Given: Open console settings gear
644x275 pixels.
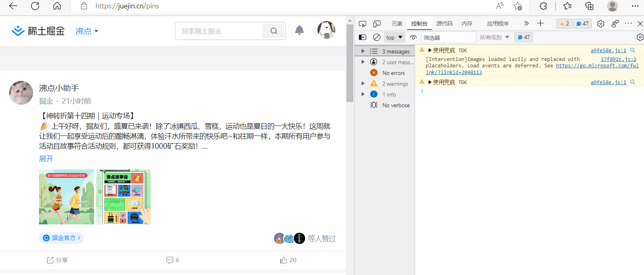Looking at the screenshot, I should [640, 37].
